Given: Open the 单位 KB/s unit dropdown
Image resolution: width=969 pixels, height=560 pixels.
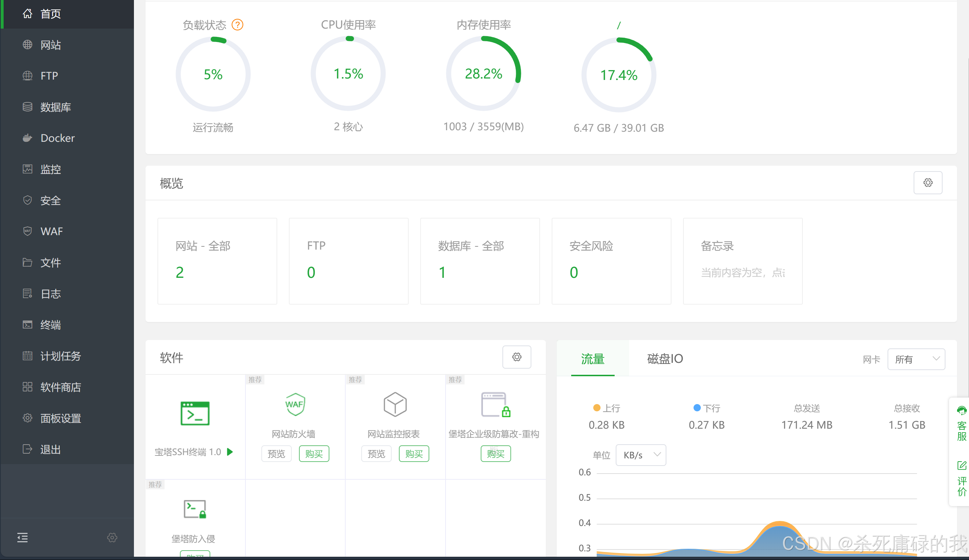Looking at the screenshot, I should pyautogui.click(x=641, y=455).
